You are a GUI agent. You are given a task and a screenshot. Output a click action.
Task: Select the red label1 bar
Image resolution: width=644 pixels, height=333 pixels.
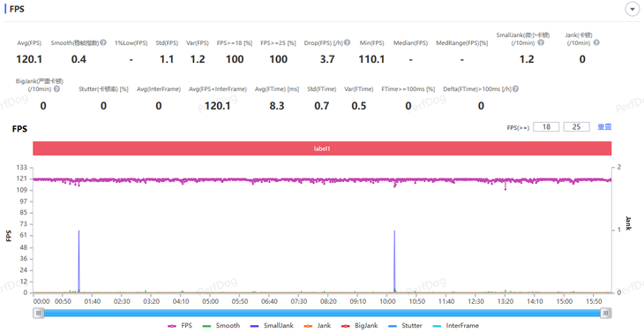coord(322,148)
